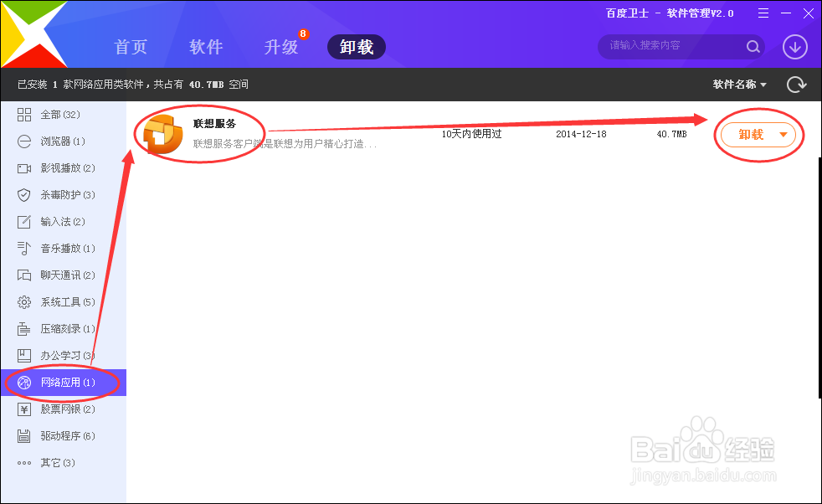Open the 软件名称 sort dropdown

739,85
